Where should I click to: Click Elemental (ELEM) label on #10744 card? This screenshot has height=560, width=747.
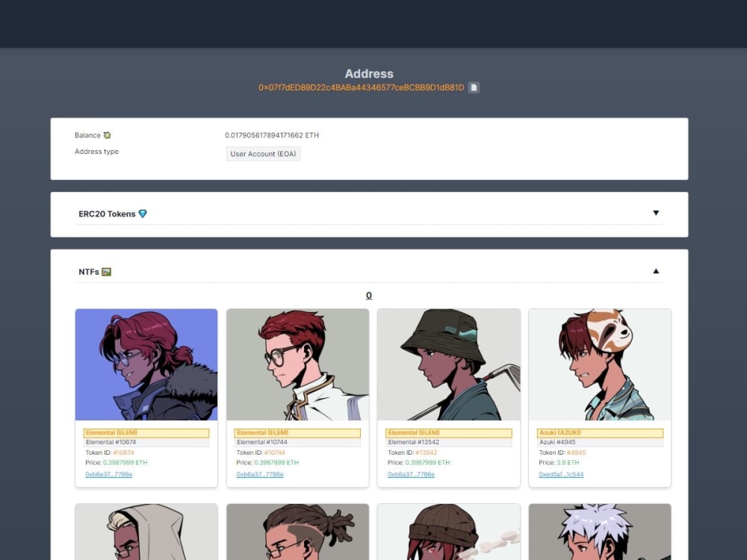click(297, 433)
